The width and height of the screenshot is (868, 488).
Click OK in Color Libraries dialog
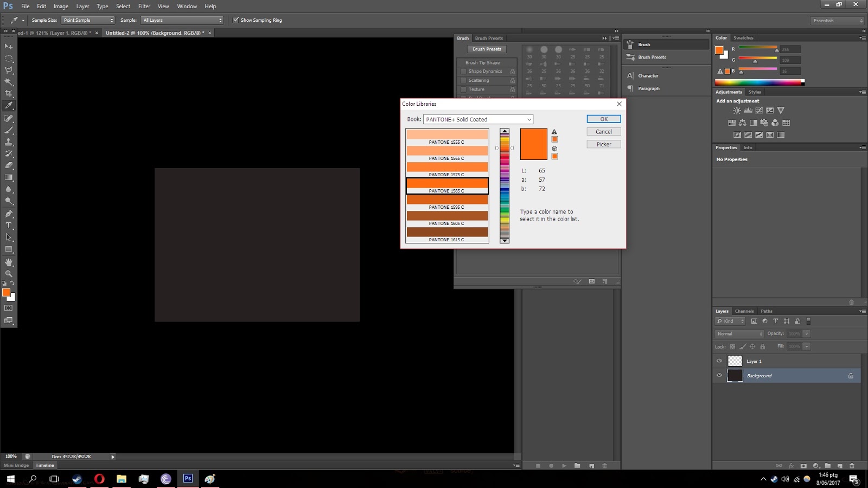pyautogui.click(x=604, y=119)
